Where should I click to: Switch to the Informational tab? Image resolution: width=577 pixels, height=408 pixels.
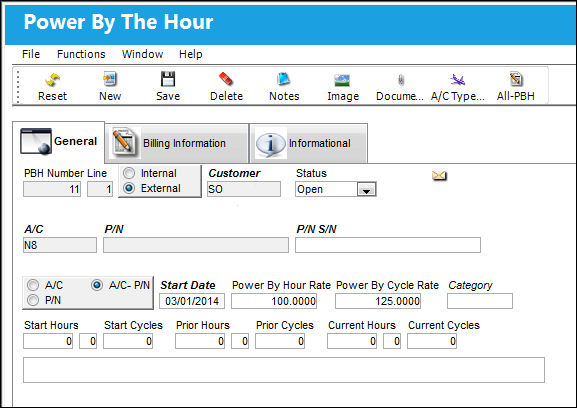[308, 143]
